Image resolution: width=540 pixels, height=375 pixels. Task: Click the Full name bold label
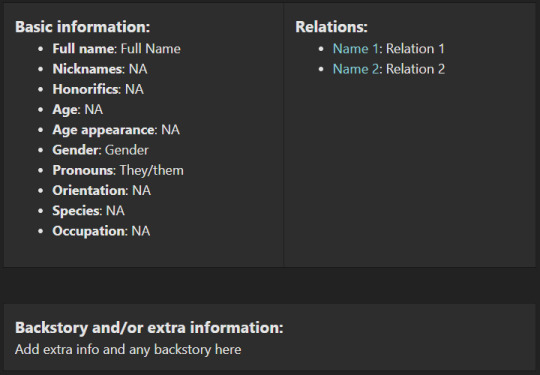[83, 49]
